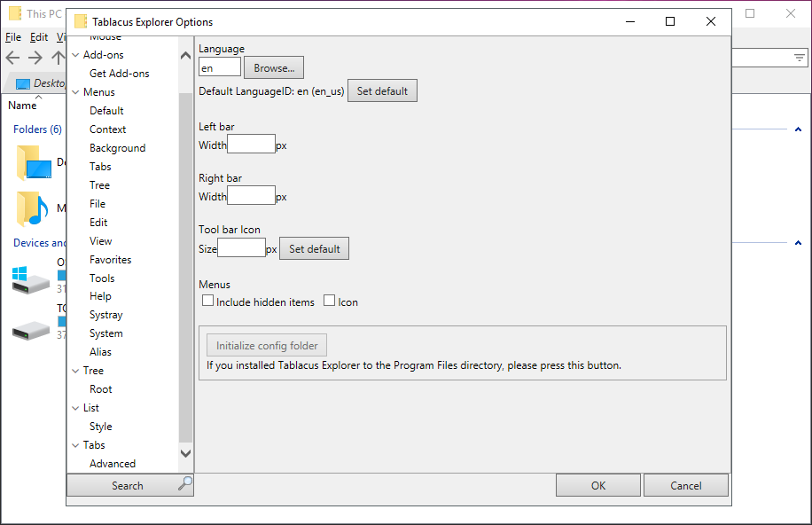Viewport: 812px width, 525px height.
Task: Select System menu settings
Action: pos(106,333)
